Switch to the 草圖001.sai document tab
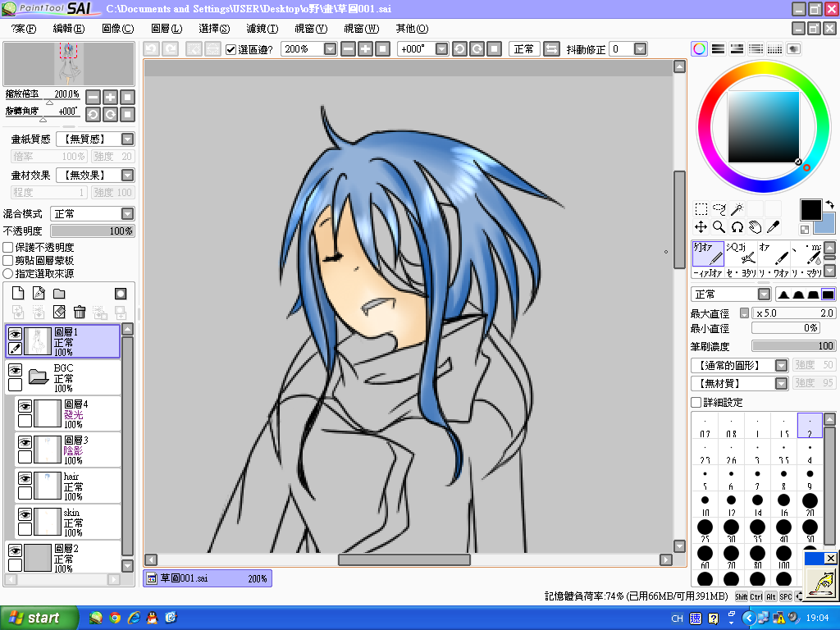Image resolution: width=840 pixels, height=630 pixels. [208, 578]
